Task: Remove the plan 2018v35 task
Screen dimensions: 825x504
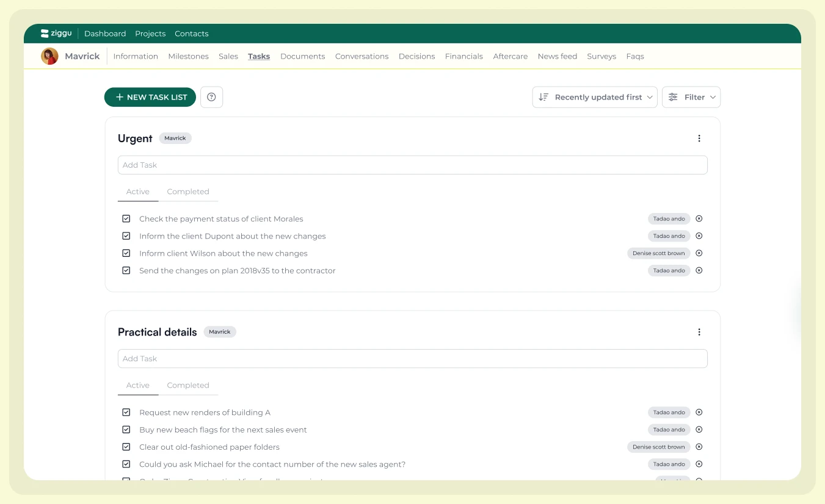Action: pyautogui.click(x=699, y=270)
